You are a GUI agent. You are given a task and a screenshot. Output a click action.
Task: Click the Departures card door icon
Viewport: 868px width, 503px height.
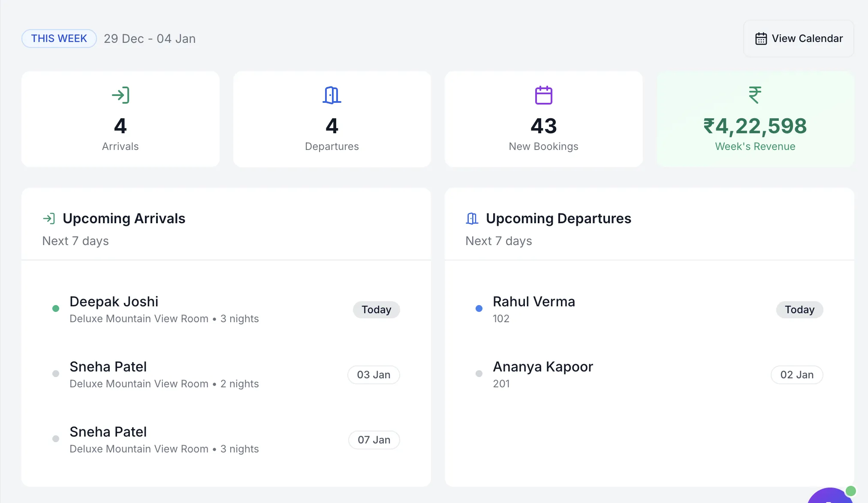pyautogui.click(x=332, y=95)
